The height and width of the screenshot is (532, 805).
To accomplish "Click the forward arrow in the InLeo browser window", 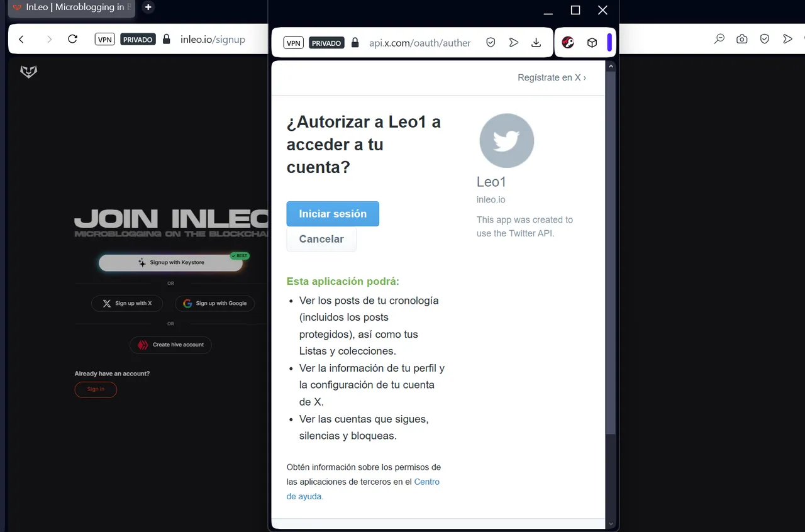I will click(49, 39).
